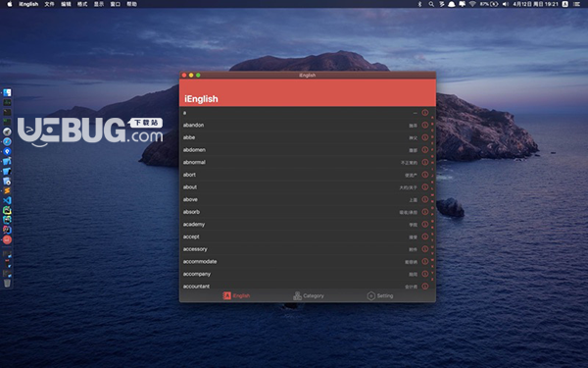
Task: Open the 帮助 (Help) menu
Action: (x=132, y=4)
